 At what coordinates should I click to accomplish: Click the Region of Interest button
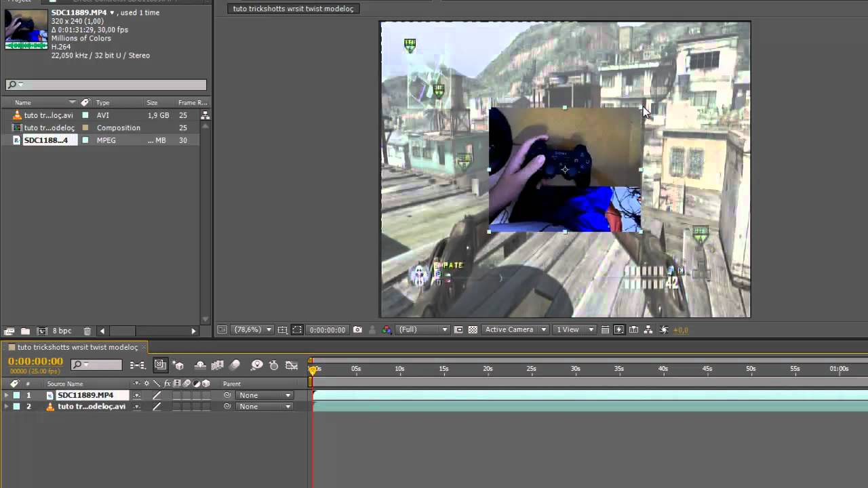(x=458, y=329)
